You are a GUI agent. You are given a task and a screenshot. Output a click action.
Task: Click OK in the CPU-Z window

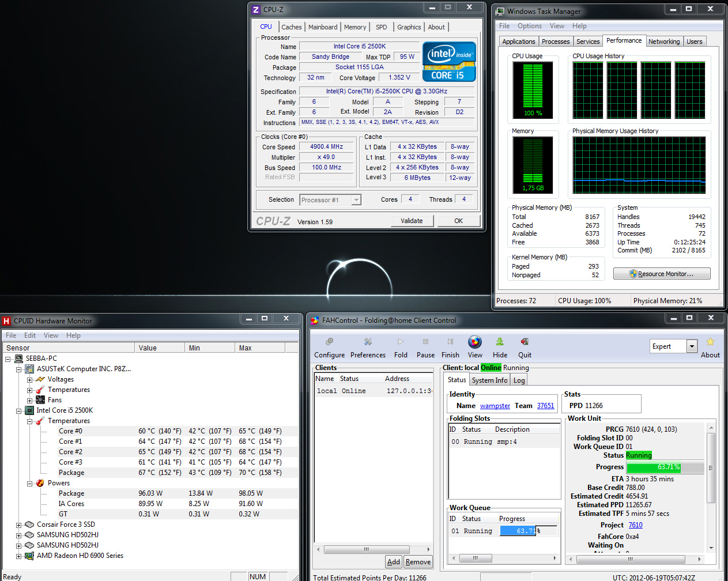pos(459,221)
